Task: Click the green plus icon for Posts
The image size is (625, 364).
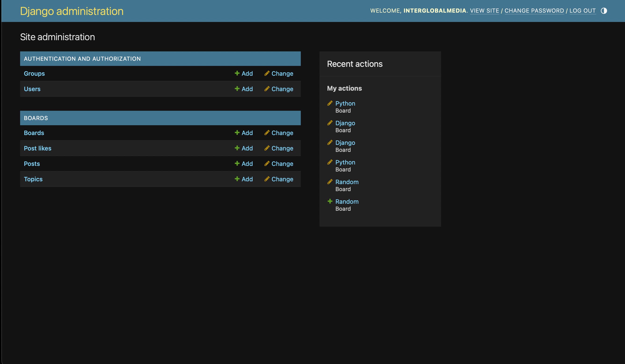Action: [x=237, y=163]
